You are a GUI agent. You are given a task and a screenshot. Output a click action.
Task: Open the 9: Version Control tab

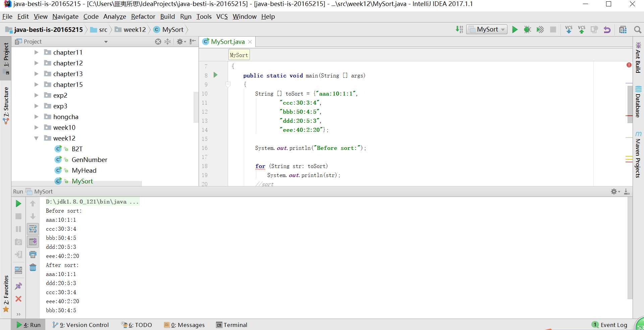tap(80, 325)
